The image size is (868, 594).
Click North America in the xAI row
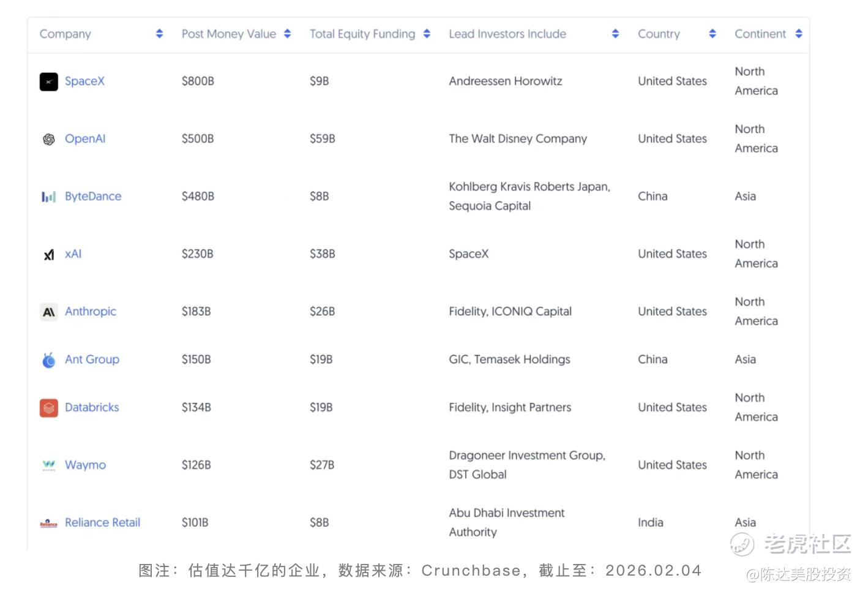pos(756,254)
